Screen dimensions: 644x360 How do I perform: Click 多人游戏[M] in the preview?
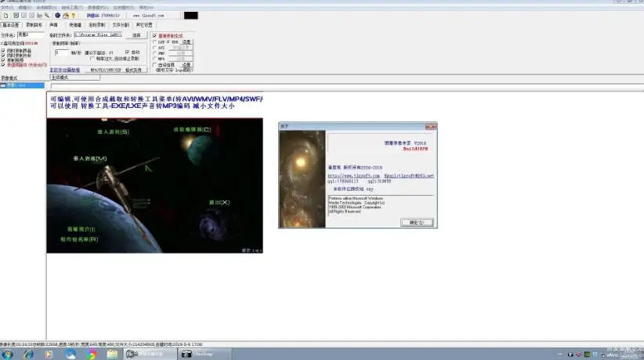90,158
